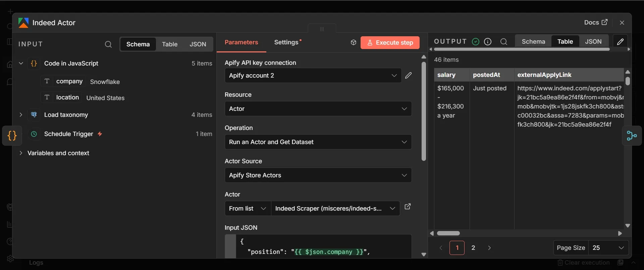Viewport: 644px width, 270px height.
Task: Click the Just posted cell
Action: 490,88
